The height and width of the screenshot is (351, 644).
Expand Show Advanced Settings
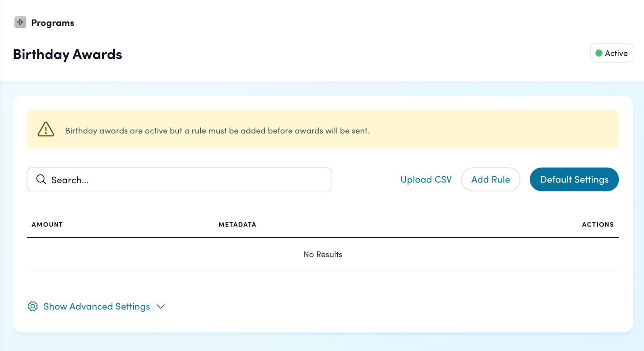click(97, 306)
